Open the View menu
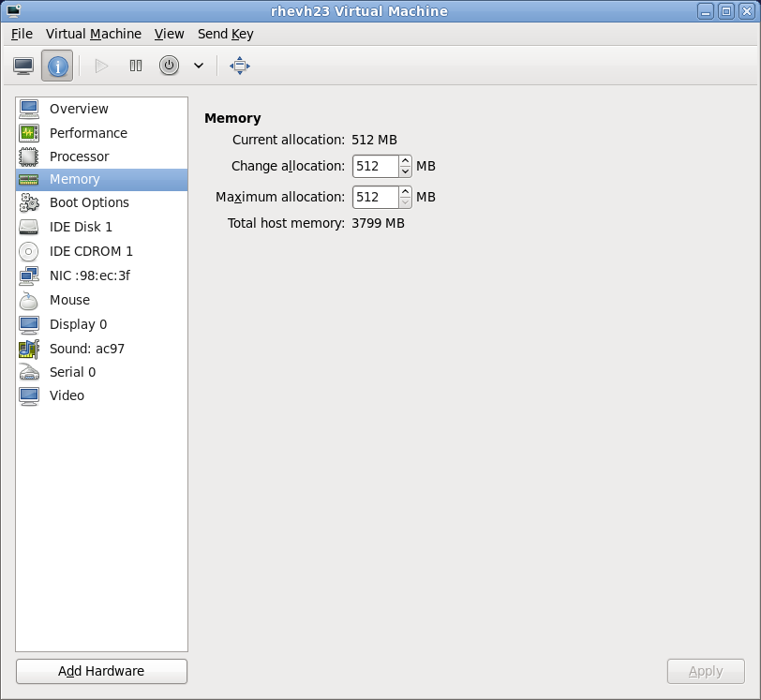761x700 pixels. (169, 34)
